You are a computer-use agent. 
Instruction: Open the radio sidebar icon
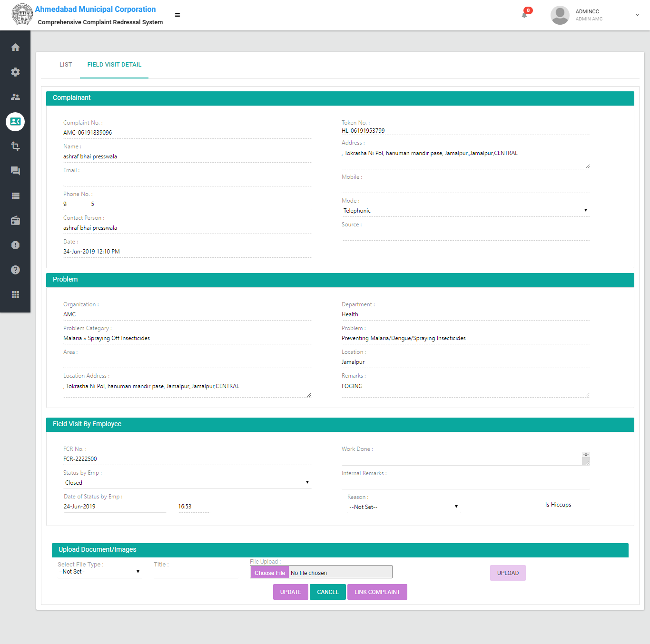(x=15, y=220)
